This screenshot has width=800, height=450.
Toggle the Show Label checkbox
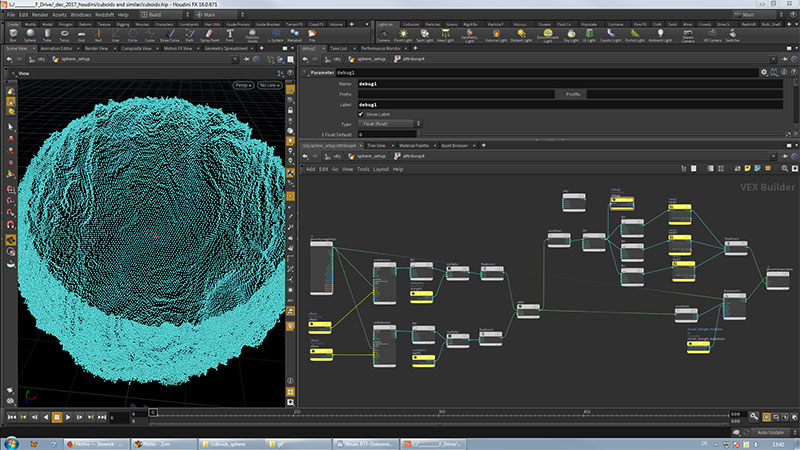[x=361, y=114]
